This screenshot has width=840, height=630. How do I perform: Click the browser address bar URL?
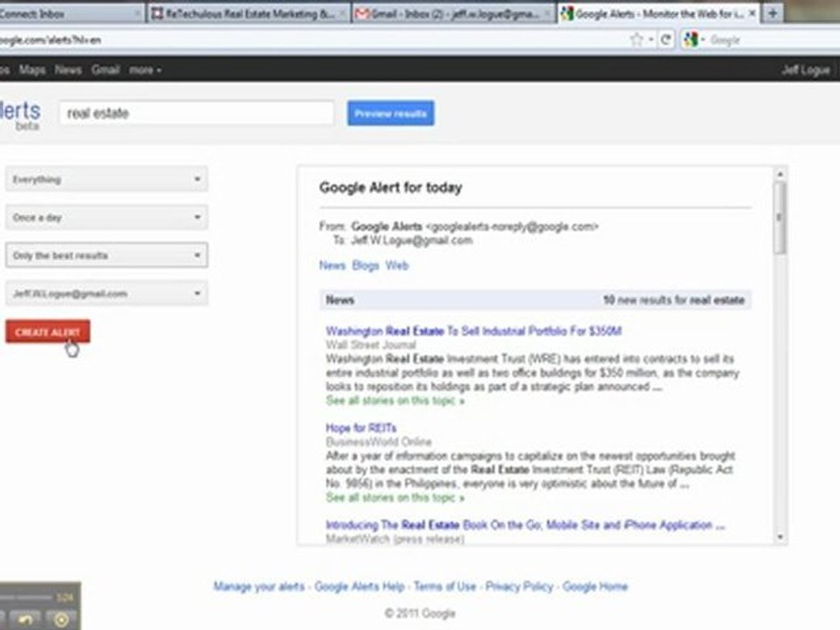[50, 39]
